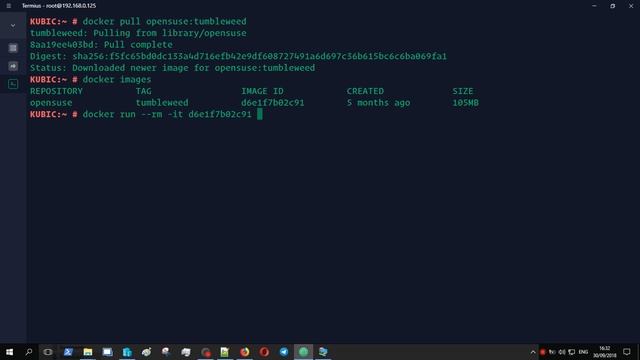This screenshot has width=640, height=360.
Task: Open the Notepad++ taskbar icon
Action: pos(225,352)
